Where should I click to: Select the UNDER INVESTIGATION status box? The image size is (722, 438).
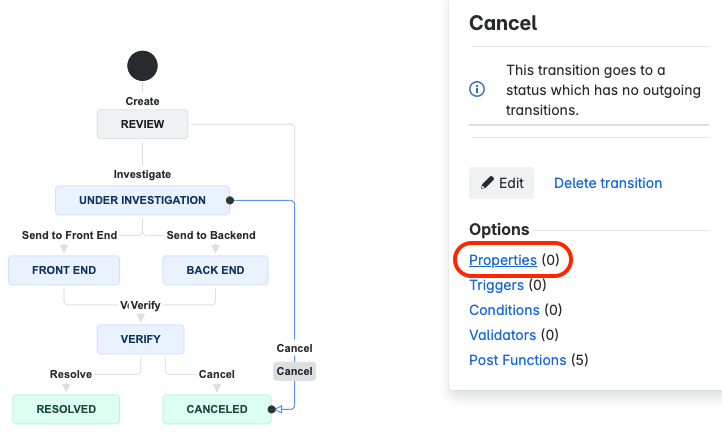pyautogui.click(x=142, y=200)
